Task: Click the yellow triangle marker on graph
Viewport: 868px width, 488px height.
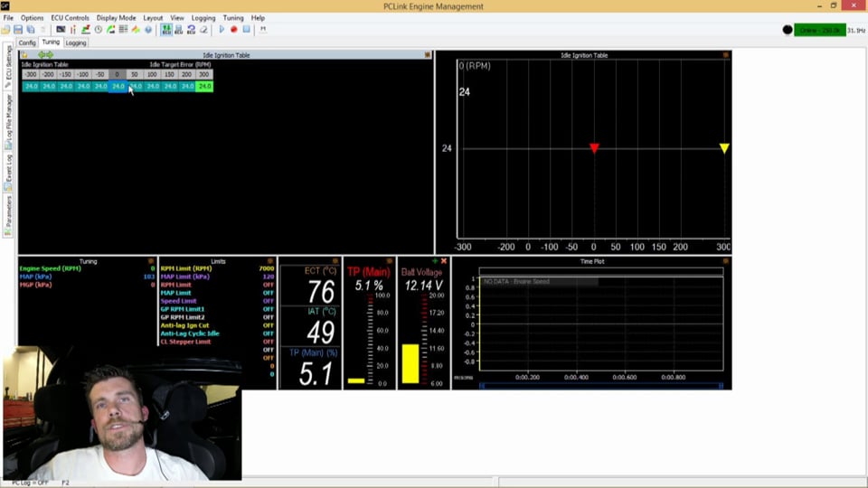Action: click(x=724, y=148)
